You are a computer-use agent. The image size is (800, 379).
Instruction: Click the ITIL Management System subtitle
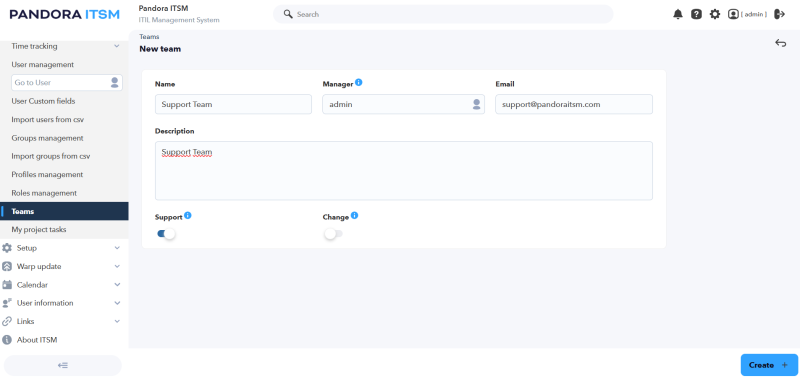click(x=179, y=20)
